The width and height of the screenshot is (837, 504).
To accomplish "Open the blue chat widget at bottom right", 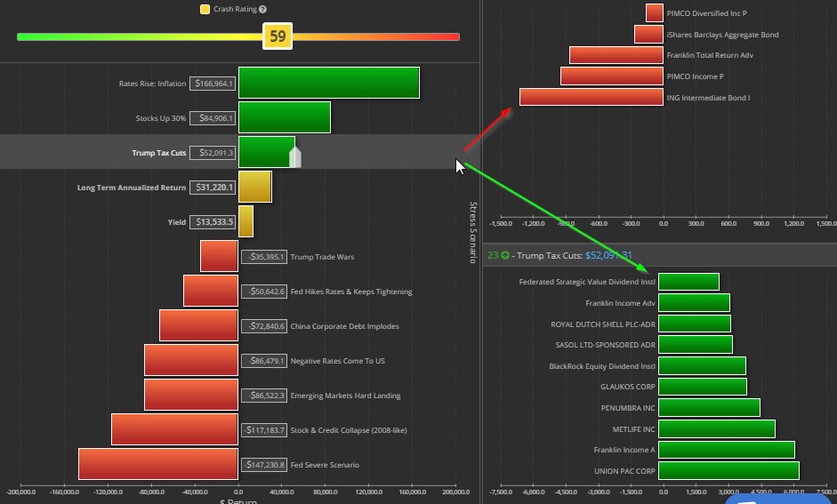I will pos(778,499).
